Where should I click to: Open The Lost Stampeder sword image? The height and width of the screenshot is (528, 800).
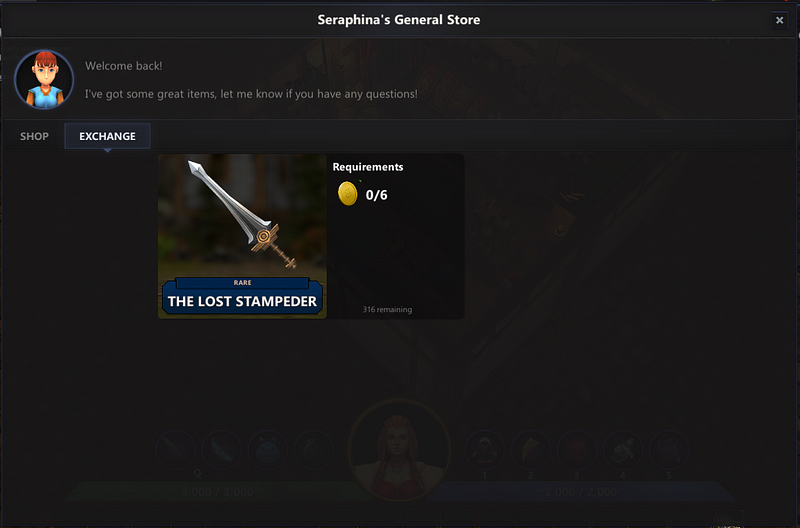(x=242, y=216)
